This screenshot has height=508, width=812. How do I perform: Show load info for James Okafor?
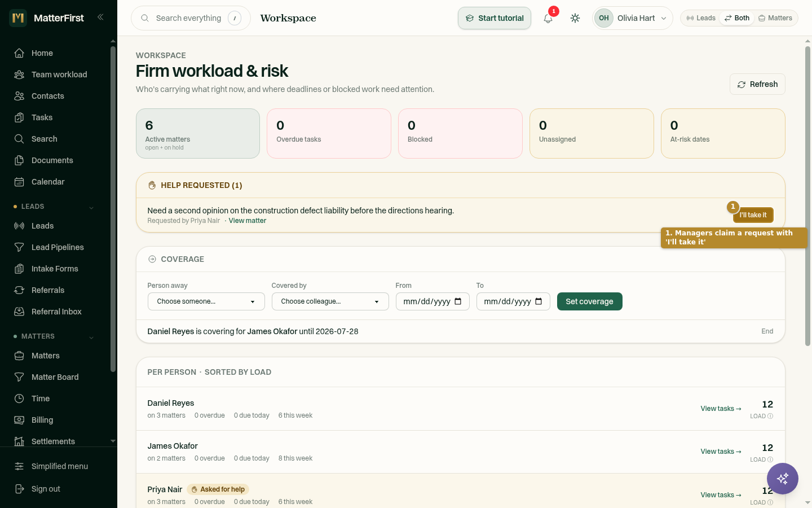pos(770,459)
